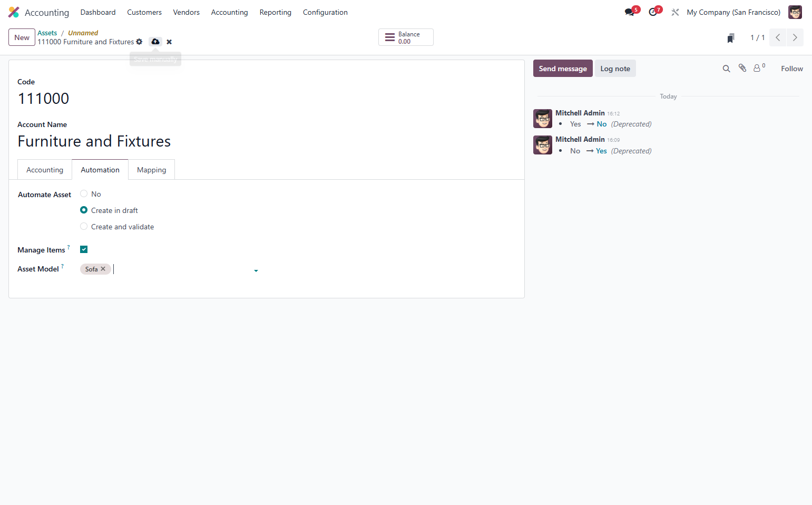
Task: Open the Accounting top menu
Action: tap(229, 12)
